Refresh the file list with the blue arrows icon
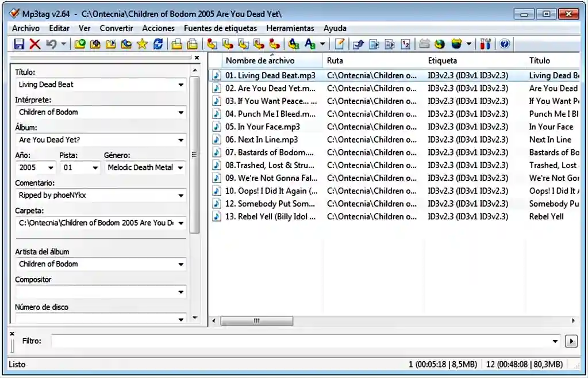Image resolution: width=588 pixels, height=378 pixels. pos(158,44)
